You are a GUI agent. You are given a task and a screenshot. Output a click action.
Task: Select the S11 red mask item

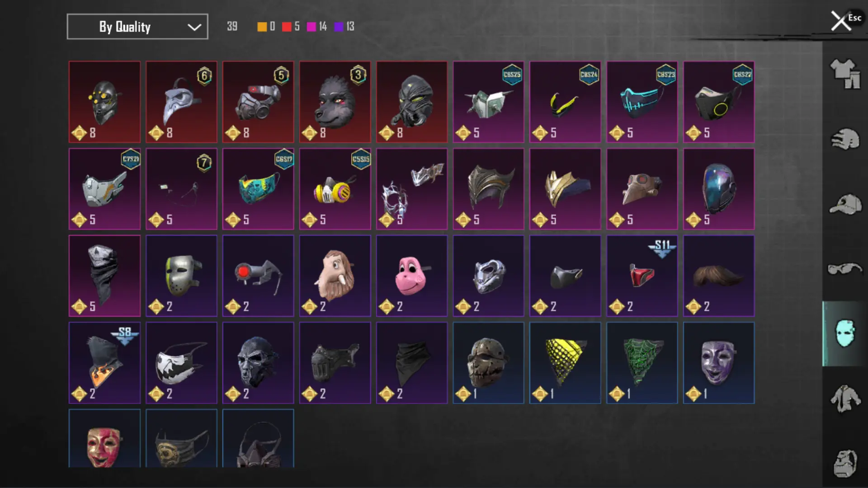(x=642, y=276)
